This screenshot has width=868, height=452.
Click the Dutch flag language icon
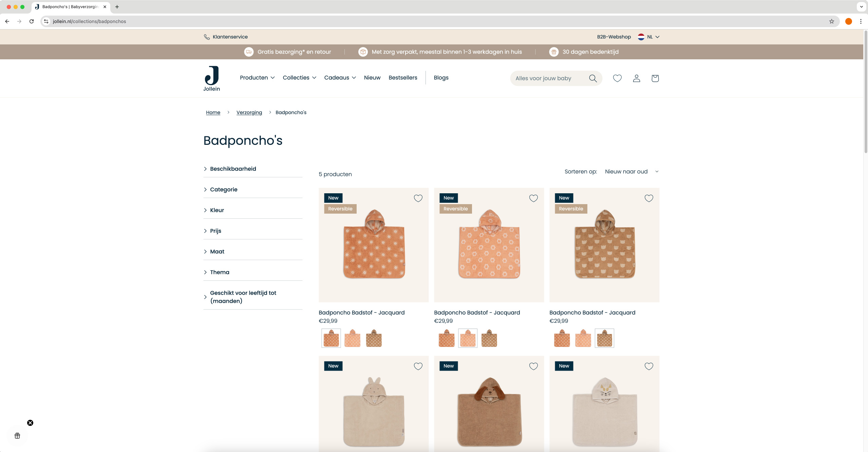pyautogui.click(x=641, y=37)
